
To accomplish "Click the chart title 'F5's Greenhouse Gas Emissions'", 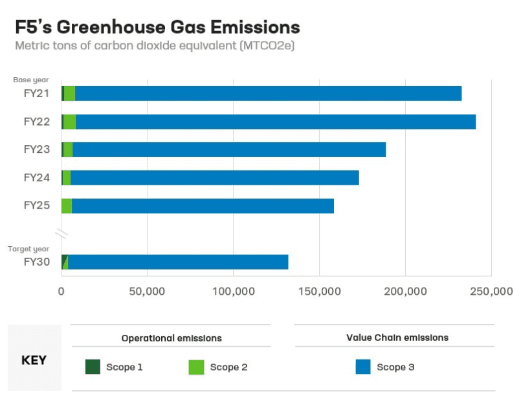I will tap(158, 27).
